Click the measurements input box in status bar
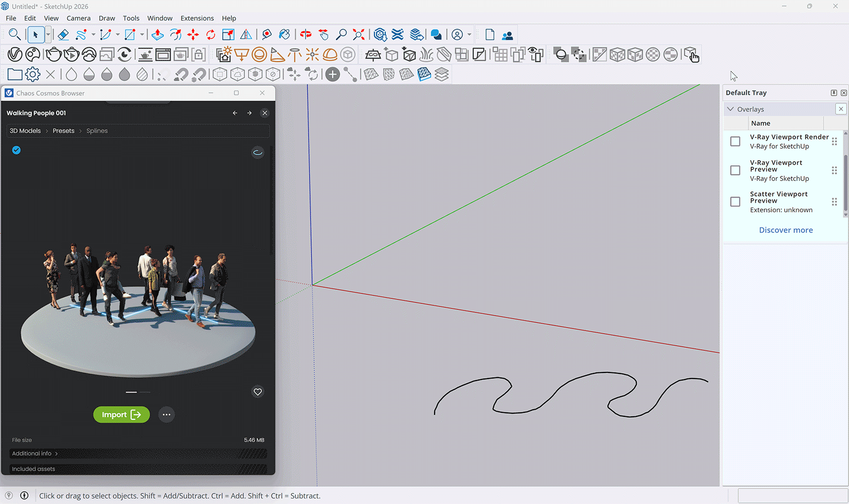The height and width of the screenshot is (504, 849). [793, 495]
